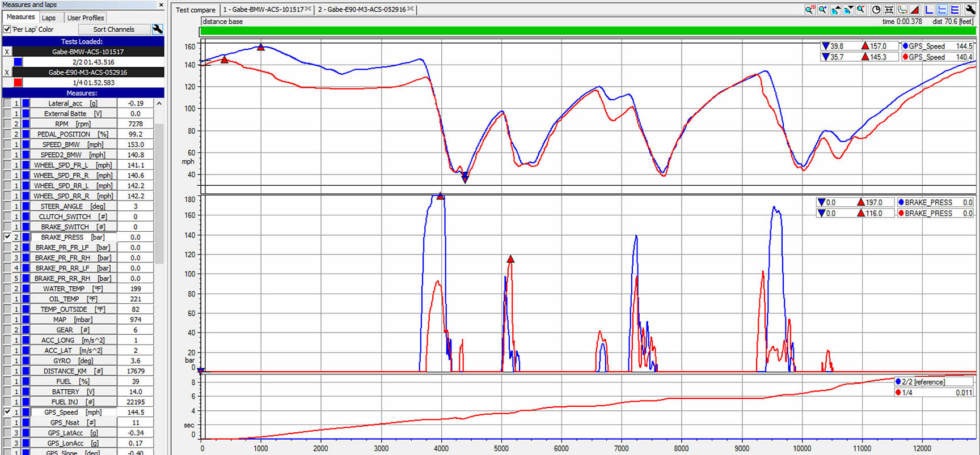Click the RPM value cell 7278
Image resolution: width=980 pixels, height=455 pixels.
(x=136, y=124)
